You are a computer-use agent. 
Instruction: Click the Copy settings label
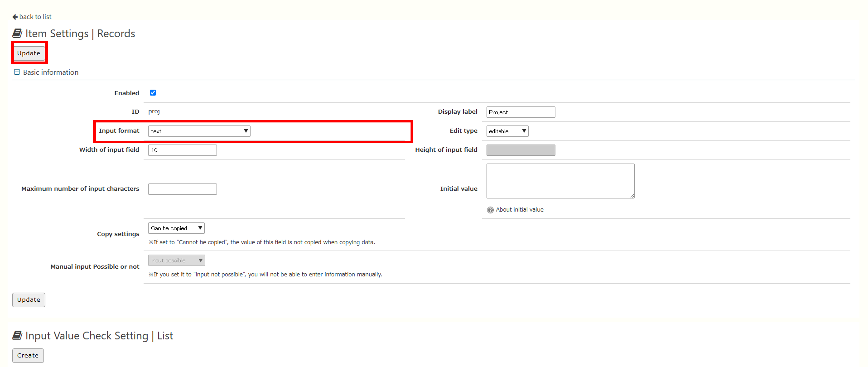118,234
